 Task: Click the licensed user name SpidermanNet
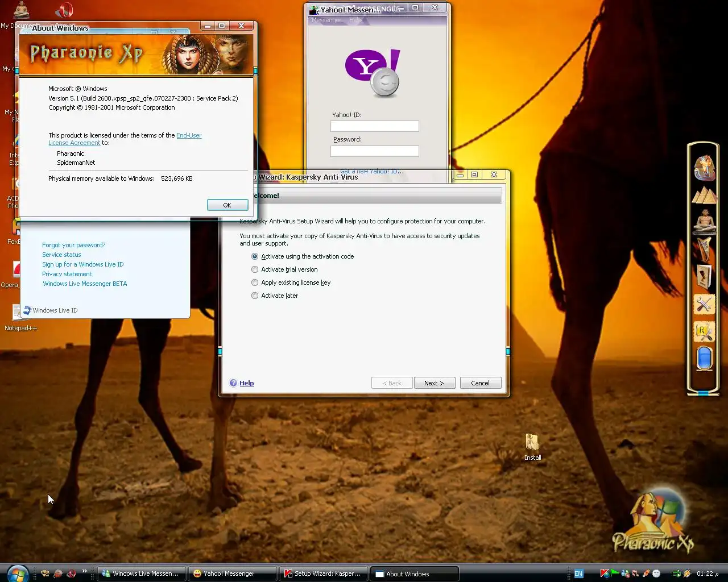pos(76,163)
